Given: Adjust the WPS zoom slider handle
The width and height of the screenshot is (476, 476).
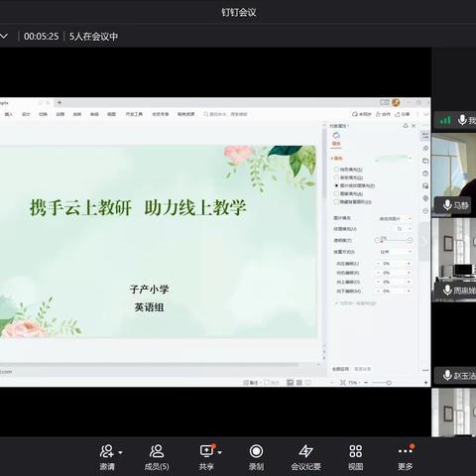Looking at the screenshot, I should click(x=389, y=383).
